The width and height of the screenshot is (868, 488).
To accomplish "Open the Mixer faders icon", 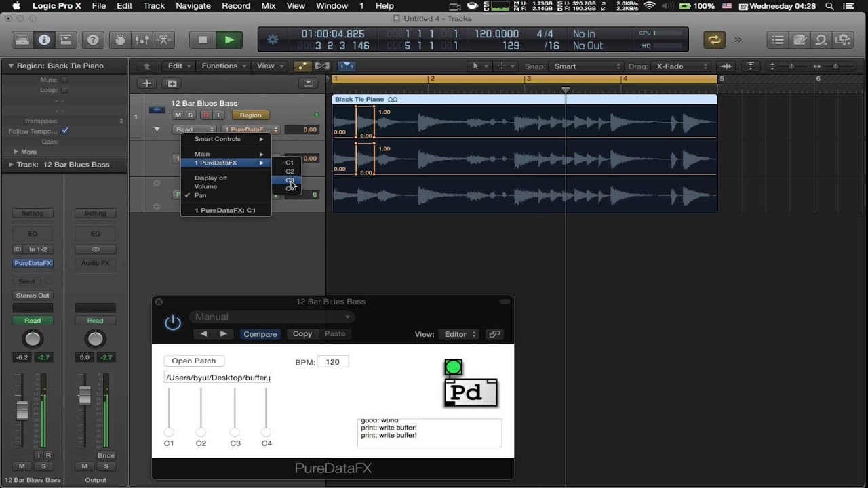I will click(142, 39).
